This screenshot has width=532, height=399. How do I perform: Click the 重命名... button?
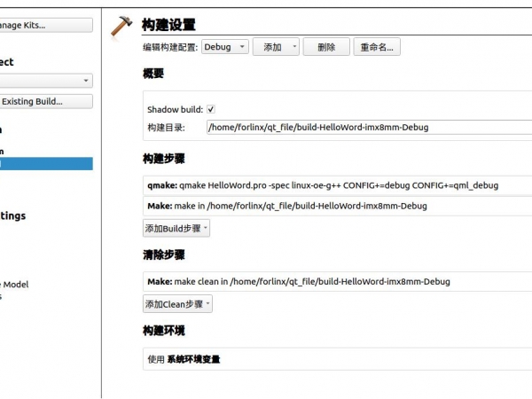point(378,48)
